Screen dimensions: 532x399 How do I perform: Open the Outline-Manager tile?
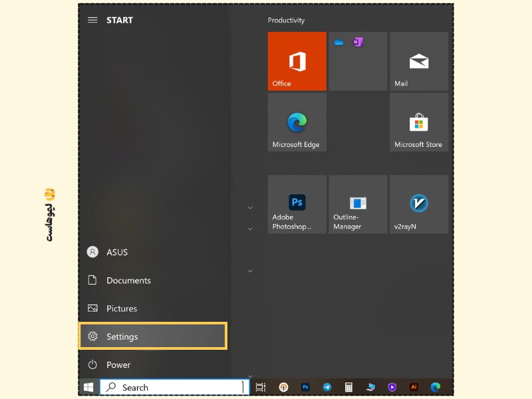click(358, 204)
